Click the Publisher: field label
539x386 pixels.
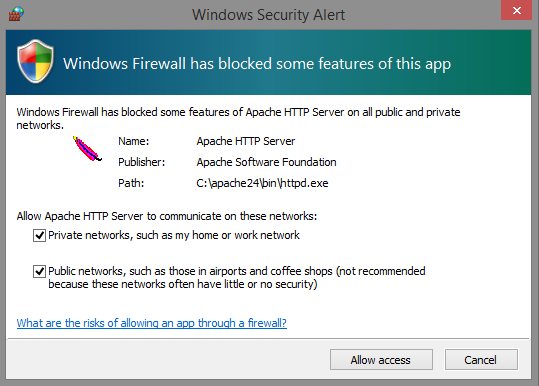142,162
